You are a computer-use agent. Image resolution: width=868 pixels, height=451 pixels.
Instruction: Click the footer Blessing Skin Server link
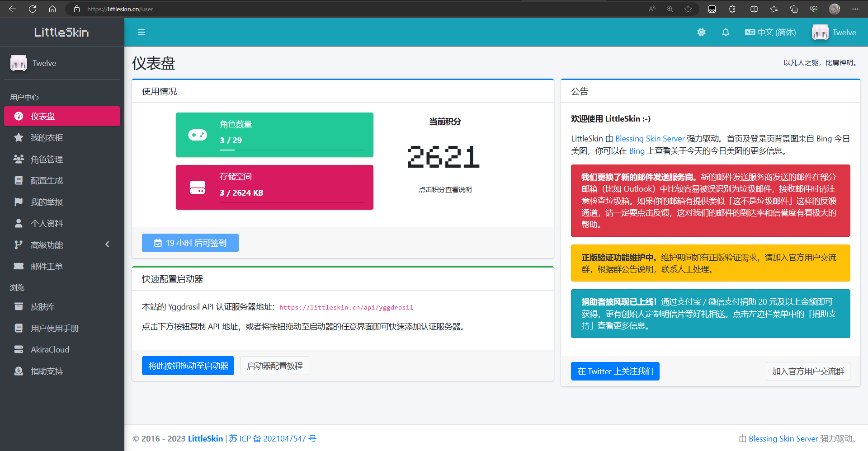point(783,438)
